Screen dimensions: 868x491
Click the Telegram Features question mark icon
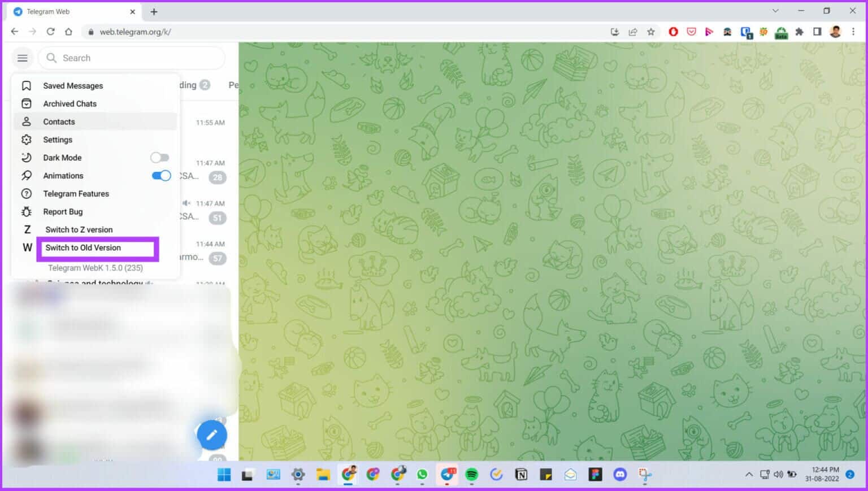[x=27, y=194]
